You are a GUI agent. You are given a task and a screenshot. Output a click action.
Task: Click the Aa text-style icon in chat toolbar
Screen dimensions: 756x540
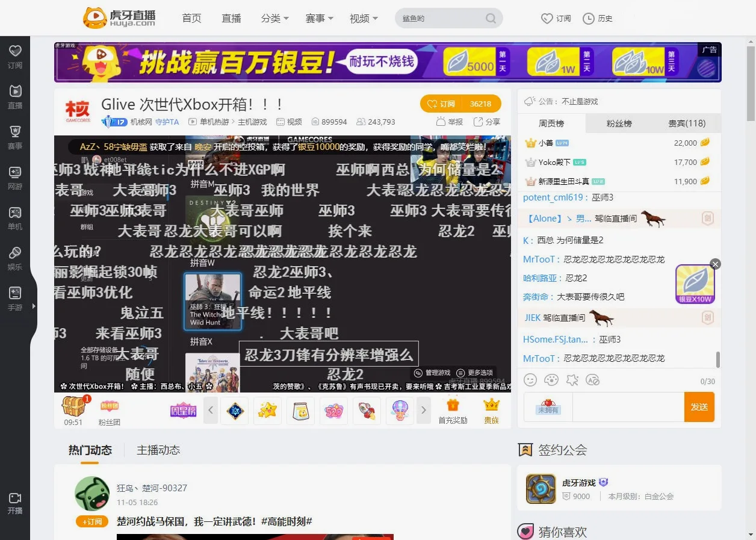click(x=593, y=380)
